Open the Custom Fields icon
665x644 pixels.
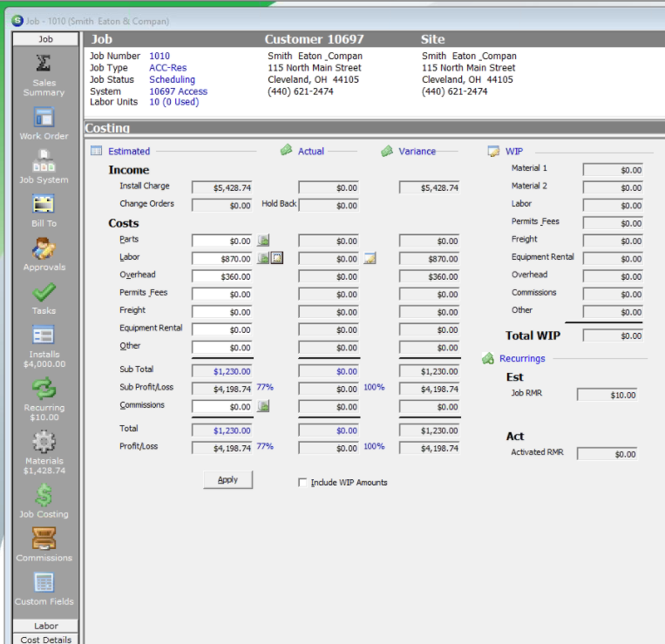coord(44,582)
